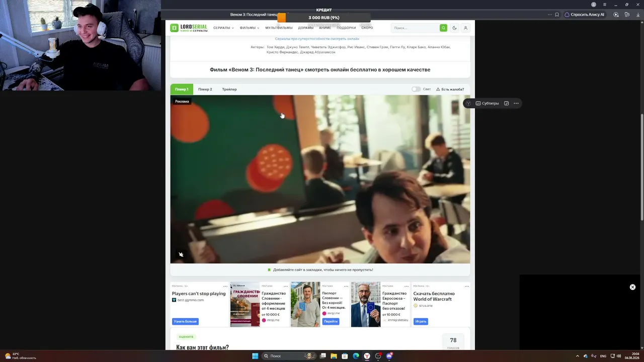
Task: Open the Мультфильмы menu item
Action: pyautogui.click(x=279, y=28)
